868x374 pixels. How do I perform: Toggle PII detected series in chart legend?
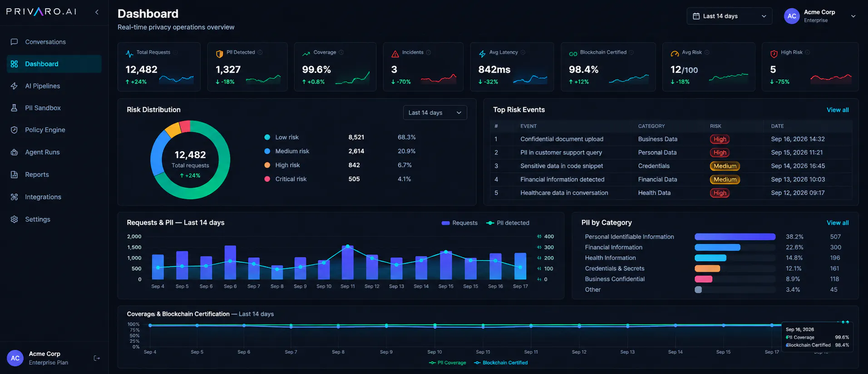pyautogui.click(x=508, y=223)
